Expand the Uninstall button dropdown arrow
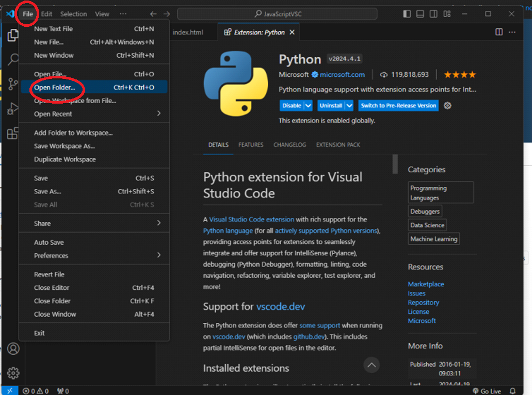Image resolution: width=532 pixels, height=395 pixels. click(349, 106)
